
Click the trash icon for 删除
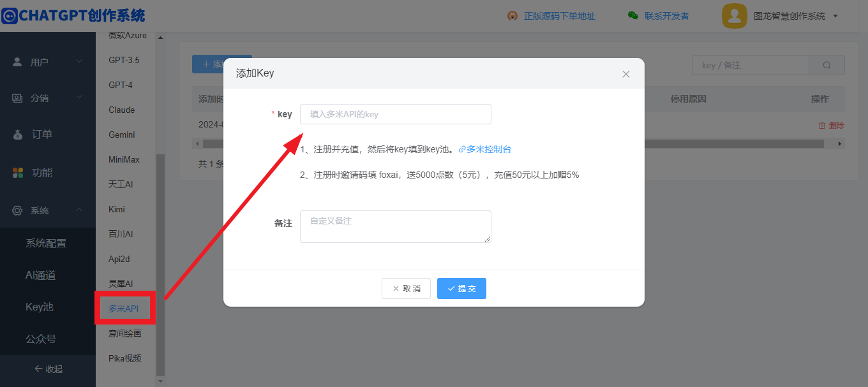[822, 126]
